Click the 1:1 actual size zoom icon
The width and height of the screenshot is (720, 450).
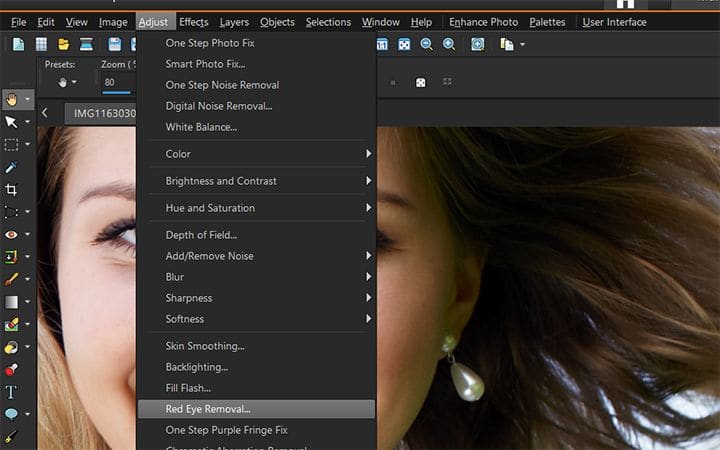[382, 45]
